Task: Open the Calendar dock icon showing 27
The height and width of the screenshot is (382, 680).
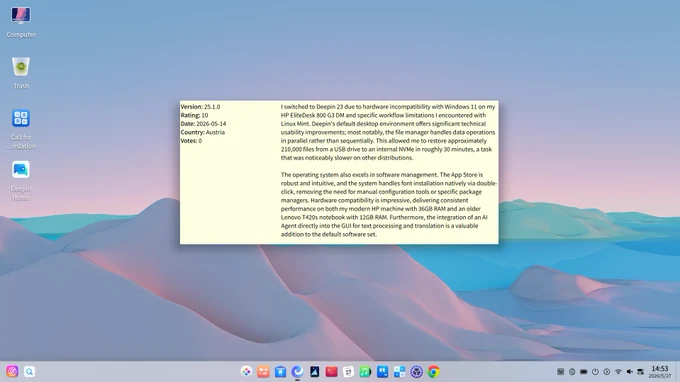Action: [x=348, y=372]
